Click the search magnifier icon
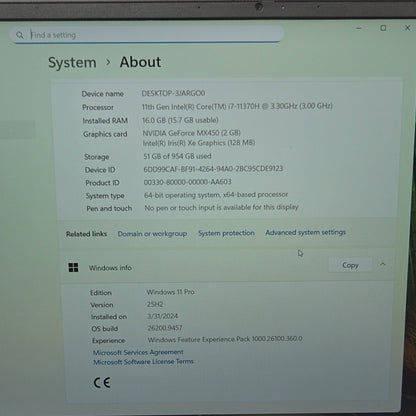Screen dimensions: 416x416 (x=20, y=35)
